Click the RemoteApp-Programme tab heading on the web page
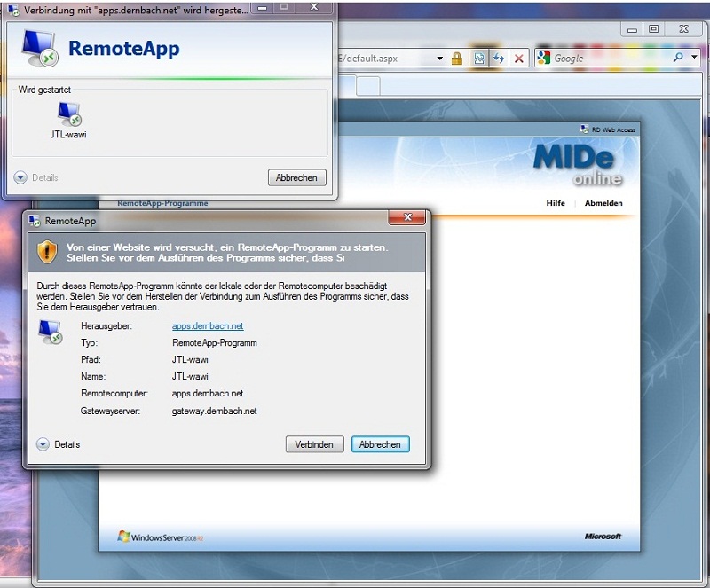 click(x=162, y=203)
